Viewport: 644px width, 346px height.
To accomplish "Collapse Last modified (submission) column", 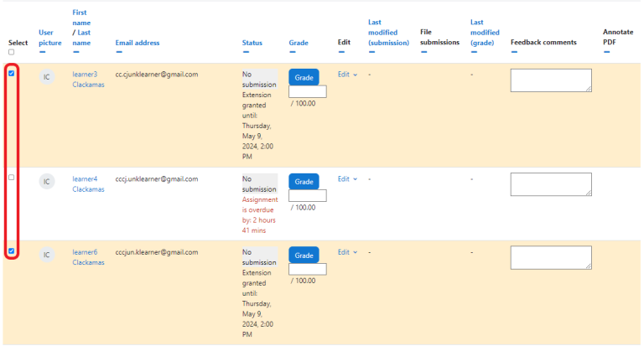I will [x=371, y=52].
